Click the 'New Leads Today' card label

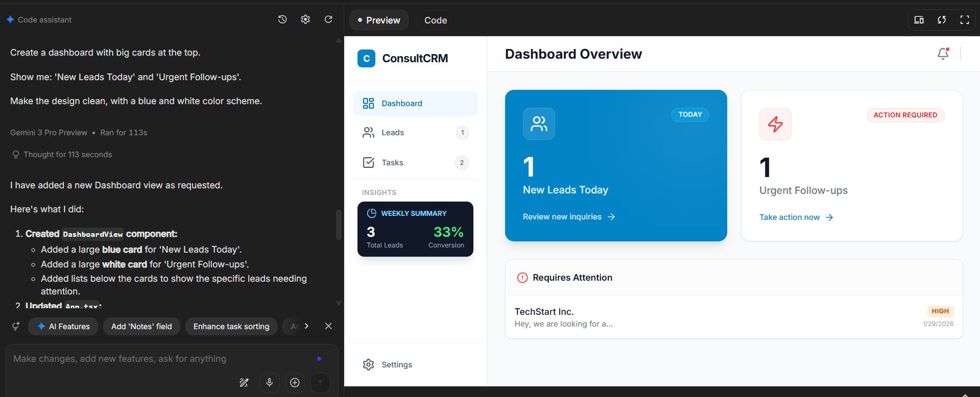click(565, 190)
